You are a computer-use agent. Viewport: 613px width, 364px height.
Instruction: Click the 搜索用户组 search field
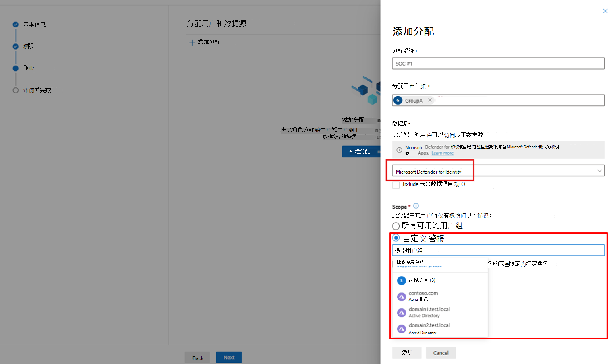coord(498,250)
